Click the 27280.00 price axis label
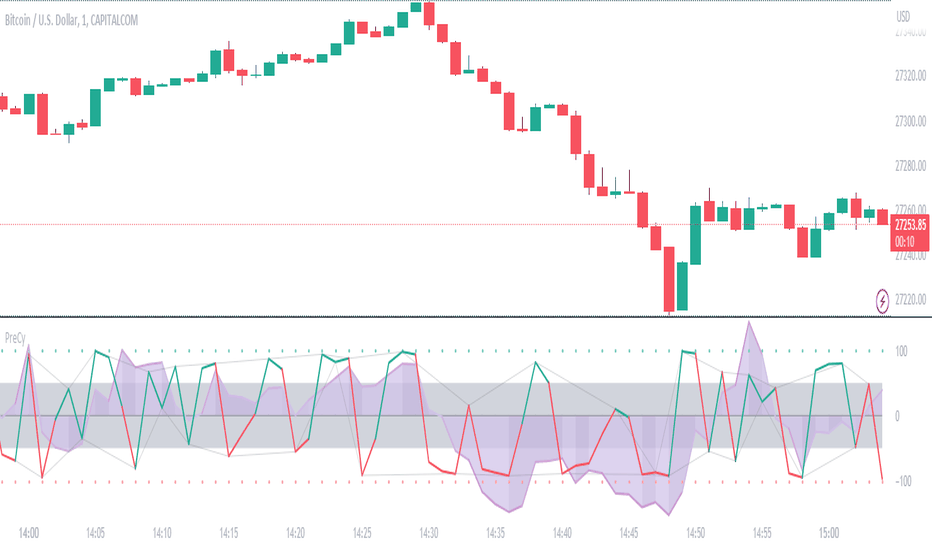Screen dimensions: 932x550 (910, 165)
